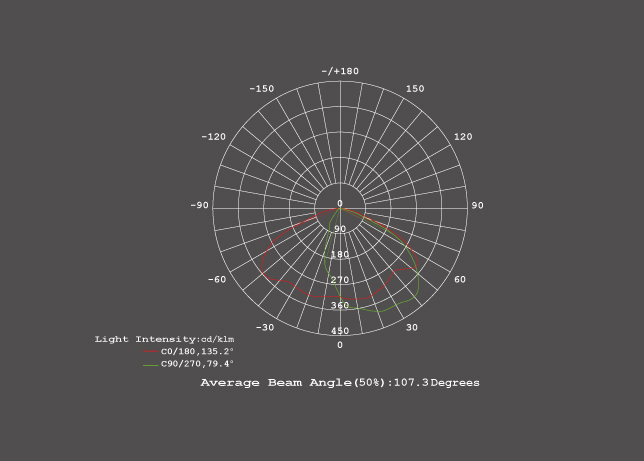Click the -60 degree angle label

pyautogui.click(x=217, y=280)
